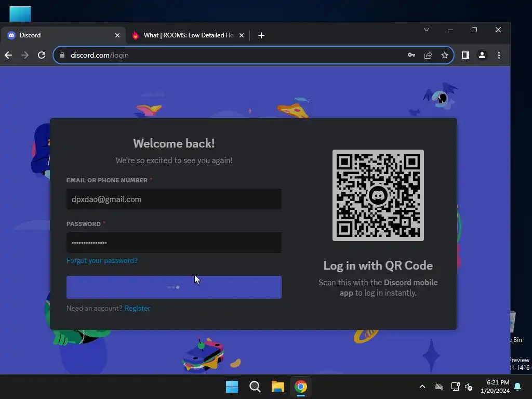Open the clock showing 6:21 PM
532x399 pixels.
(495, 387)
